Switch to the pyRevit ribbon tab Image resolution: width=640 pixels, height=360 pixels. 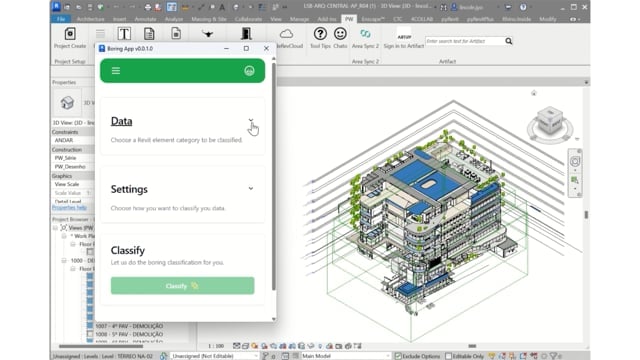(449, 19)
